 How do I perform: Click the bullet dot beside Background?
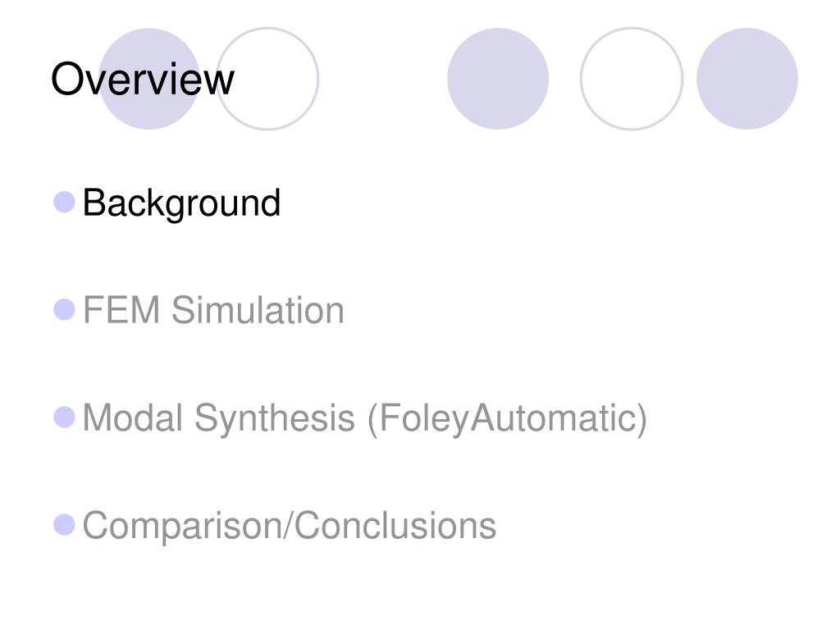point(64,202)
